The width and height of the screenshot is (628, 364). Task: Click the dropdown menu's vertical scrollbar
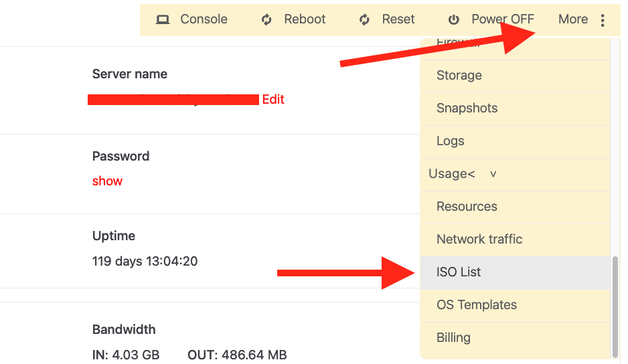tap(615, 304)
